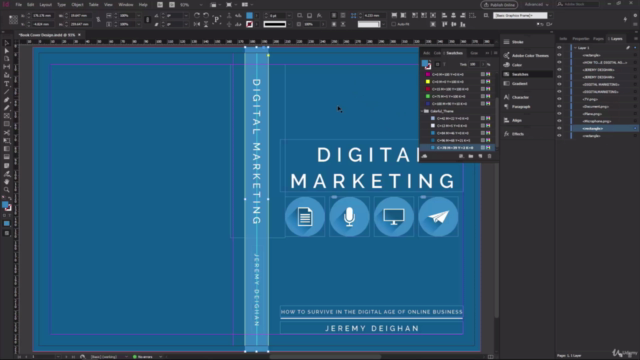Image resolution: width=640 pixels, height=360 pixels.
Task: Open the Object menu
Action: 77,5
